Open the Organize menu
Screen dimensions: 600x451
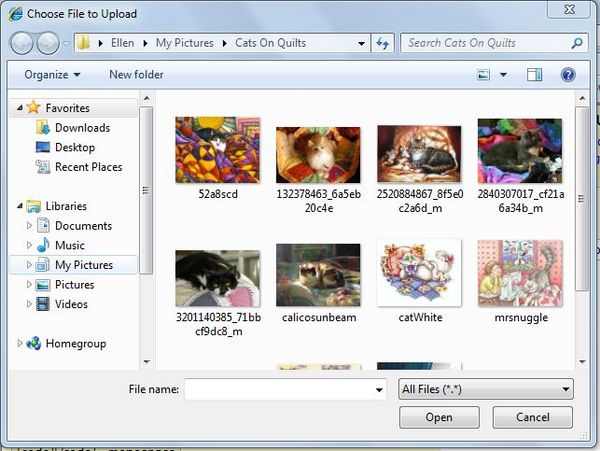click(x=52, y=75)
